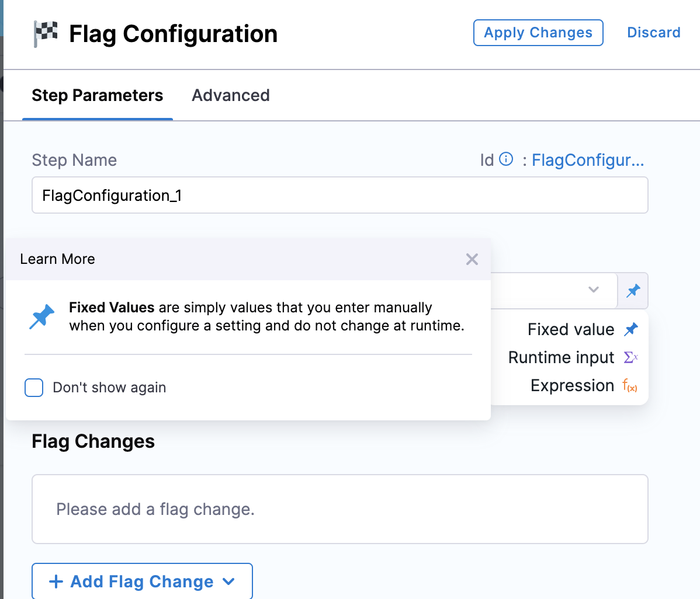Click the pin icon next to Fixed value
700x599 pixels.
click(x=631, y=329)
